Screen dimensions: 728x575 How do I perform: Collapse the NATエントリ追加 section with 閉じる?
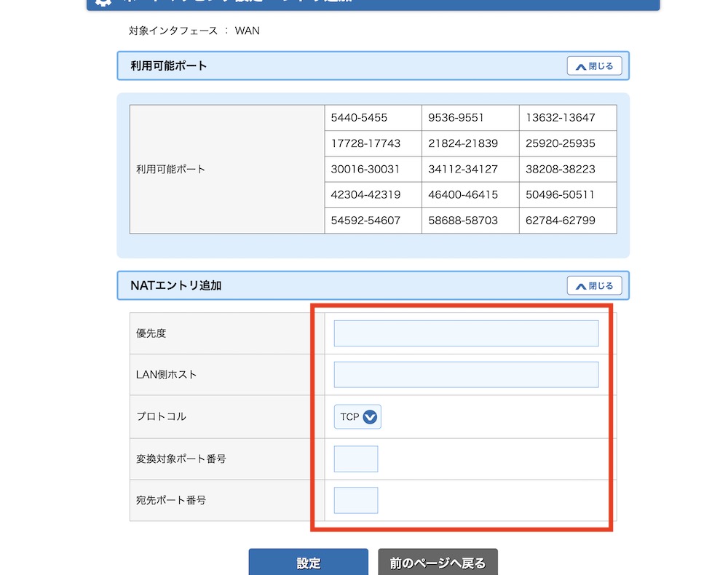click(x=594, y=286)
